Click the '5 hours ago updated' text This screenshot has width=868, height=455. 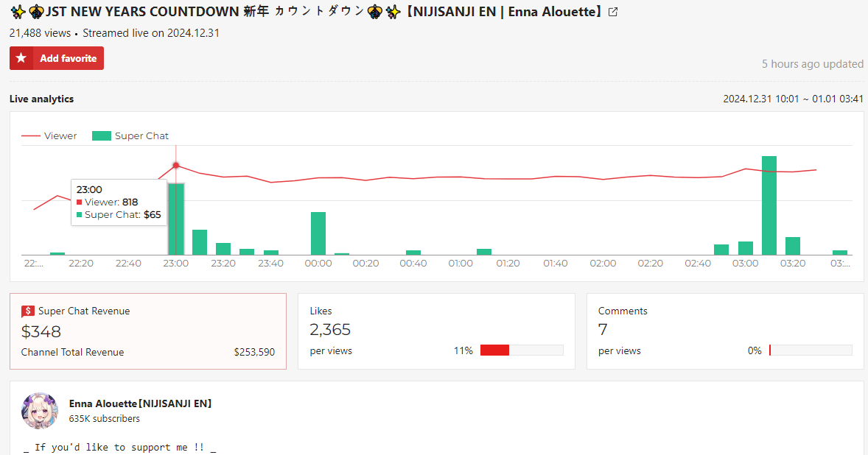[x=813, y=64]
